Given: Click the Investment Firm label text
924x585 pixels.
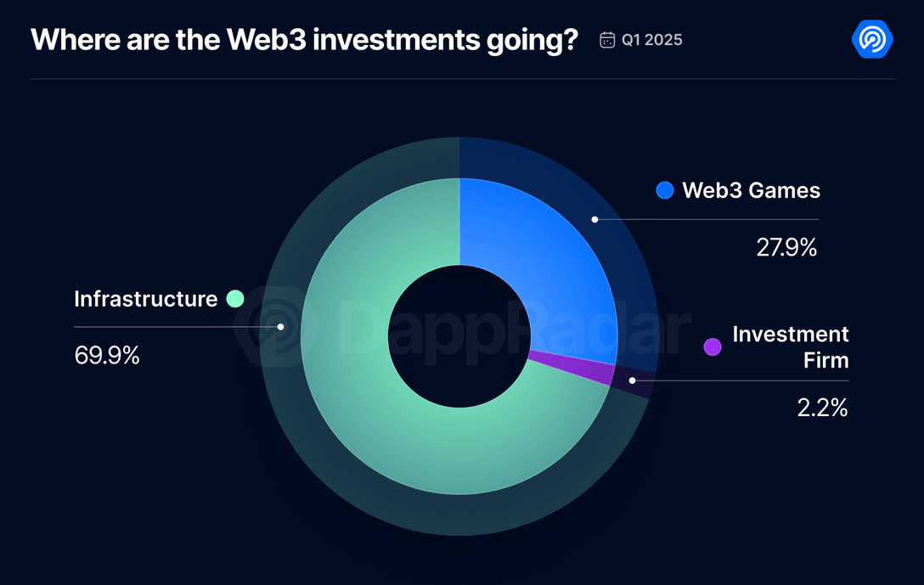Looking at the screenshot, I should click(790, 346).
